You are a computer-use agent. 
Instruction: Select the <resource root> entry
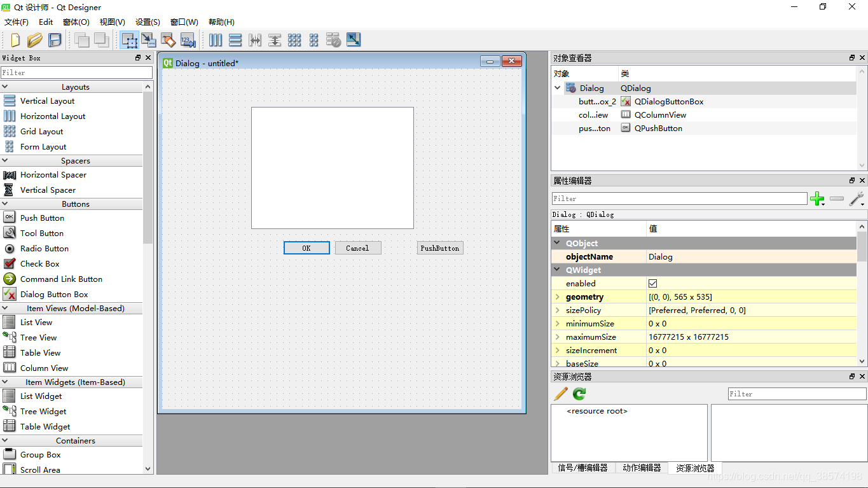point(597,411)
